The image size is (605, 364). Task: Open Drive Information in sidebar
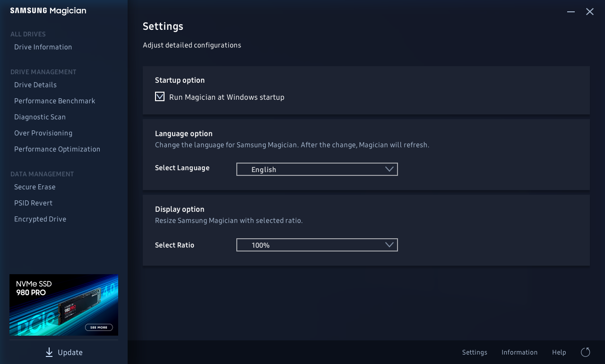point(43,47)
